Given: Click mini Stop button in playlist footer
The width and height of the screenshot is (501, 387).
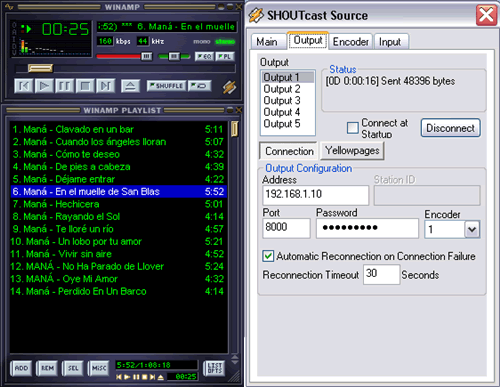Looking at the screenshot, I should (144, 377).
